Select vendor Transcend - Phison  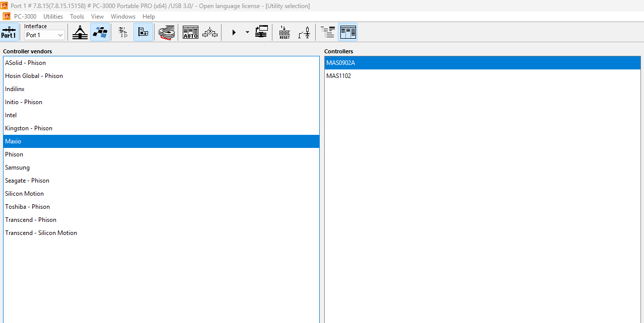pos(161,220)
